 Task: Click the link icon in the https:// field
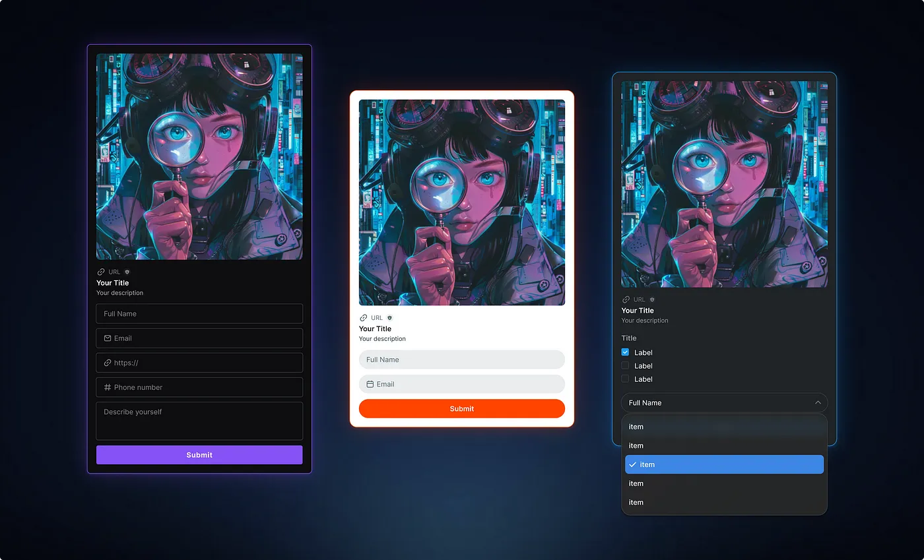[108, 363]
